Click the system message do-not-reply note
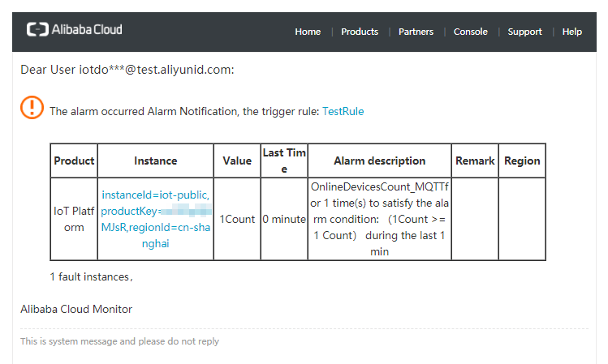Viewport: 608px width, 364px height. tap(119, 341)
